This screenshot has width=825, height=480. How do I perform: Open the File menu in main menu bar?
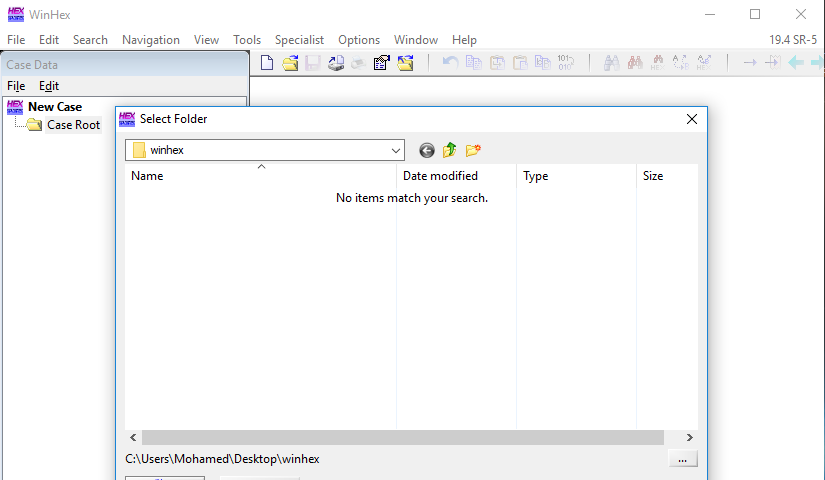coord(16,40)
